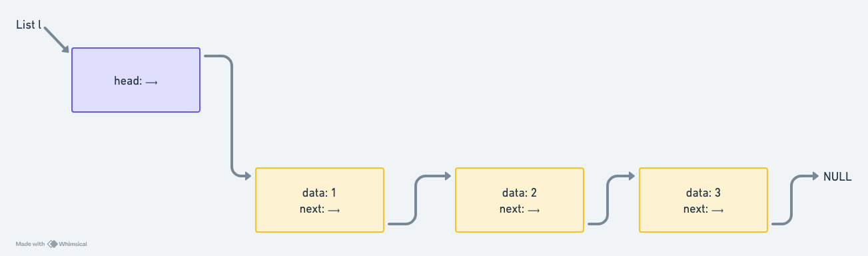Open the Made with Whimsical link
Screen dimensions: 868x256
coord(51,244)
